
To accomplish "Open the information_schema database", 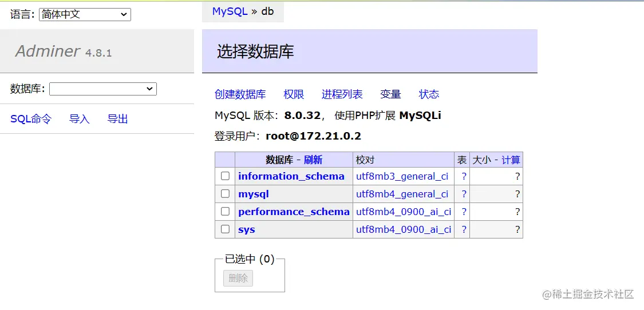I will pos(291,176).
